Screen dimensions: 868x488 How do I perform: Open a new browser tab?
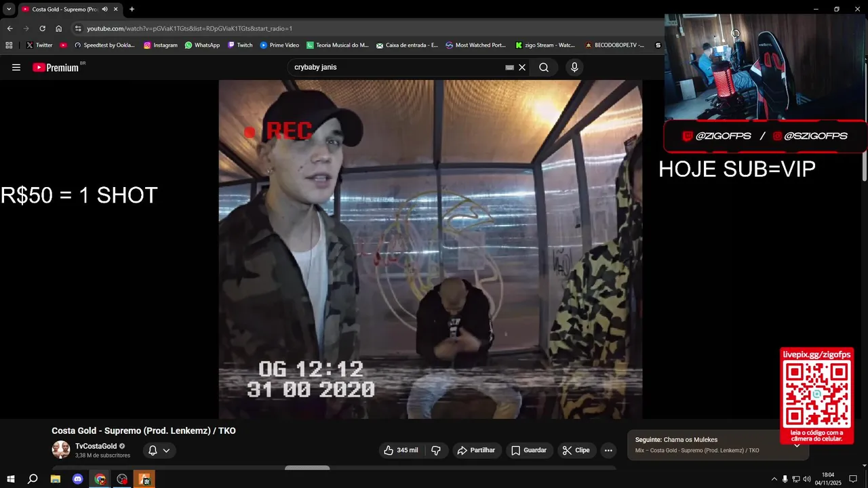(x=132, y=9)
